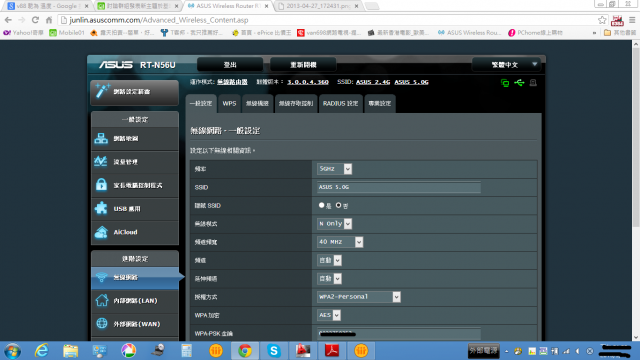Open Adobe Reader in the taskbar
Viewport: 640px width, 360px height.
331,351
